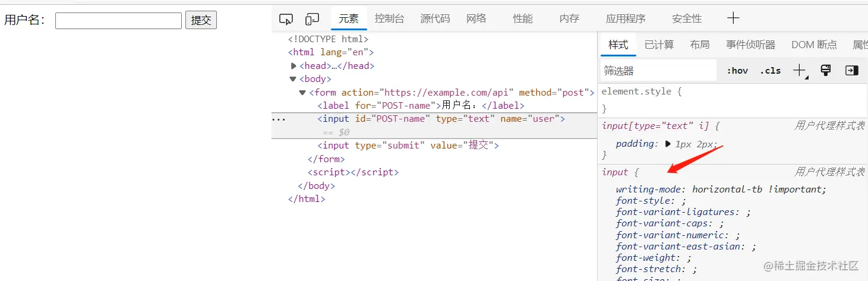This screenshot has width=868, height=281.
Task: Toggle the .cls class editor button
Action: (771, 71)
